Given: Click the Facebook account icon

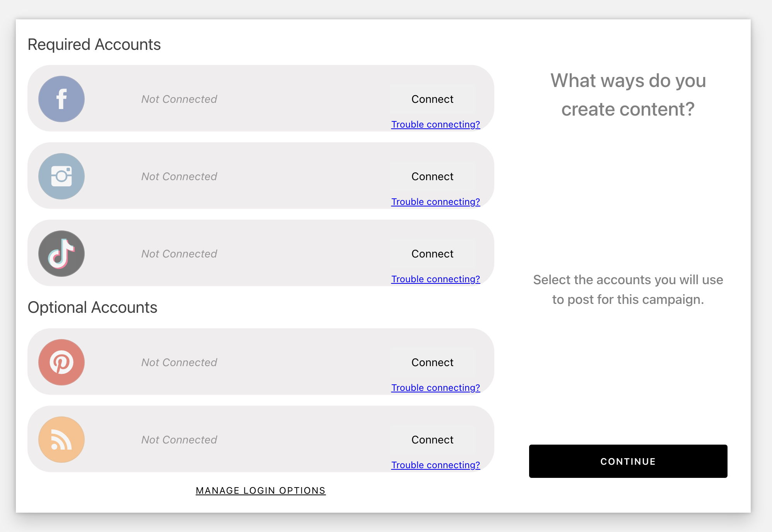Looking at the screenshot, I should coord(61,99).
